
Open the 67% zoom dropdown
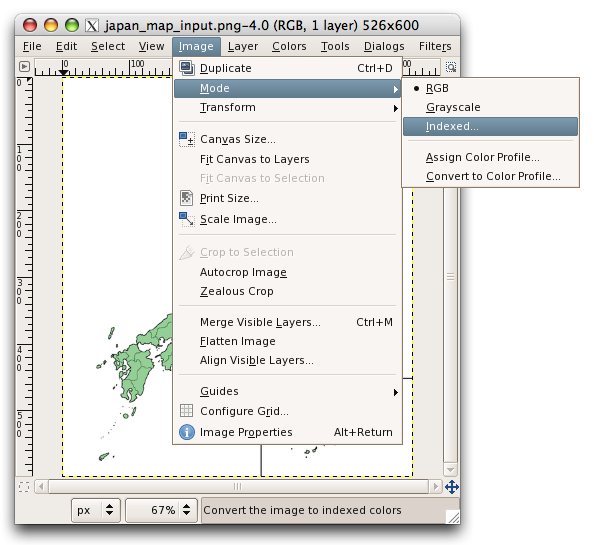click(x=161, y=510)
